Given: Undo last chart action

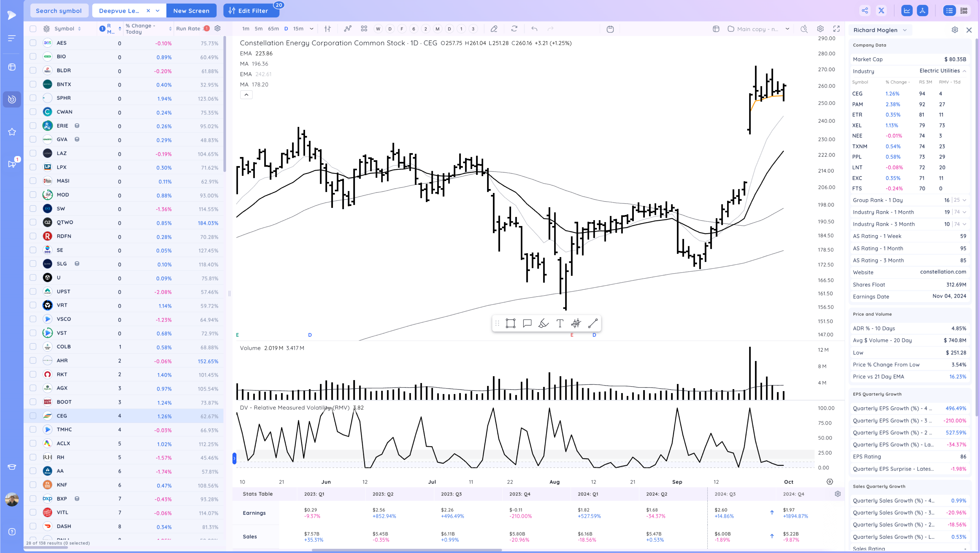Looking at the screenshot, I should pos(535,28).
